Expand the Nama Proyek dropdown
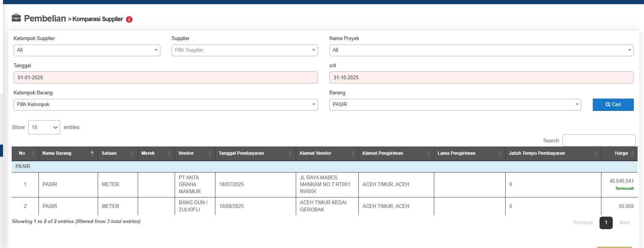 click(x=481, y=50)
